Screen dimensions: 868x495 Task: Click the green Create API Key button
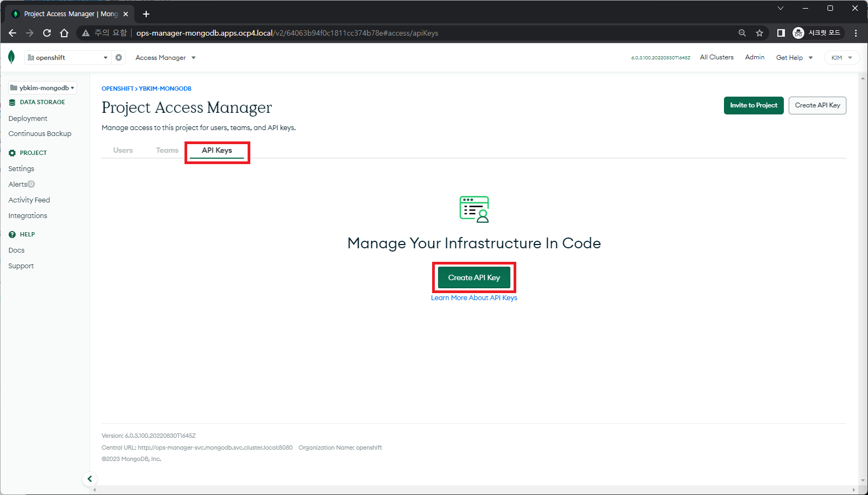474,277
